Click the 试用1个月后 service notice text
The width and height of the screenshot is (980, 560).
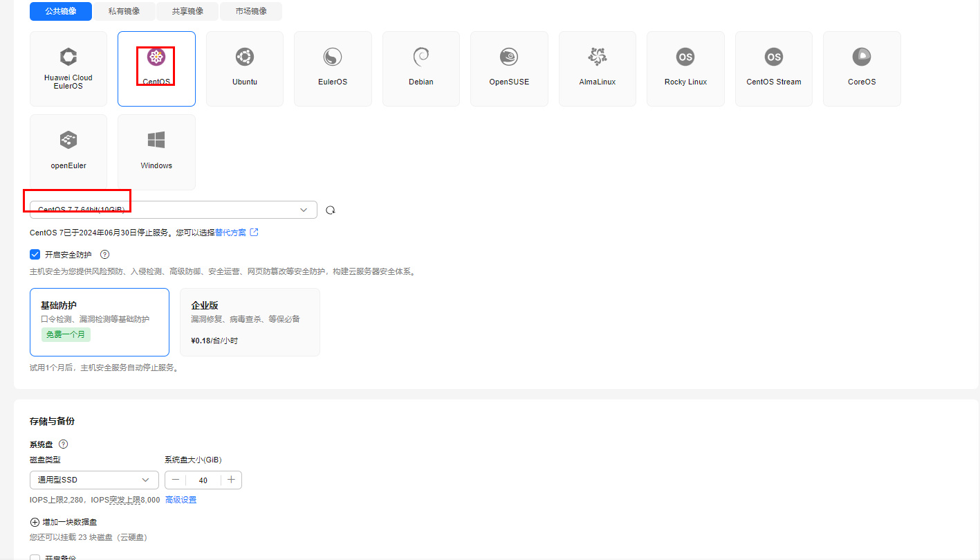tap(104, 368)
